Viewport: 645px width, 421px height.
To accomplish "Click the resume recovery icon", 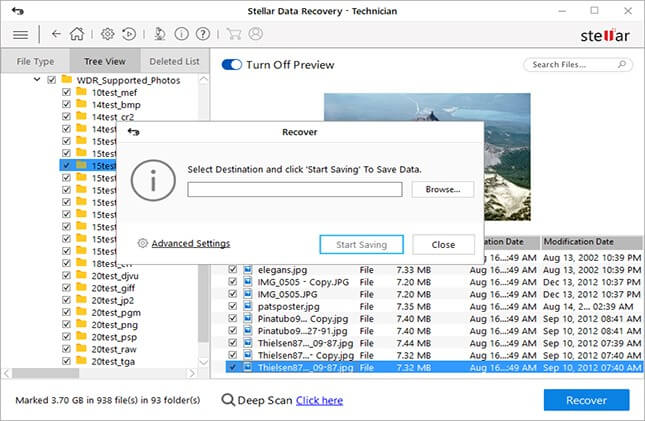I will point(129,34).
